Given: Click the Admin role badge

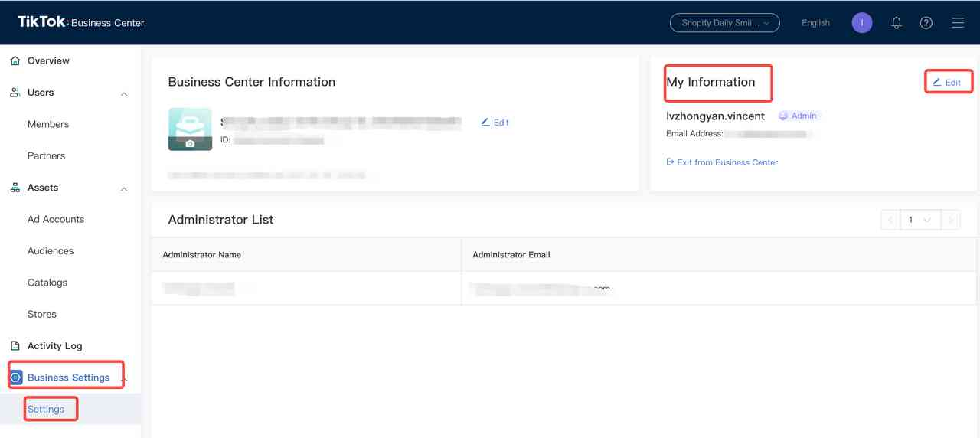Looking at the screenshot, I should pyautogui.click(x=799, y=116).
